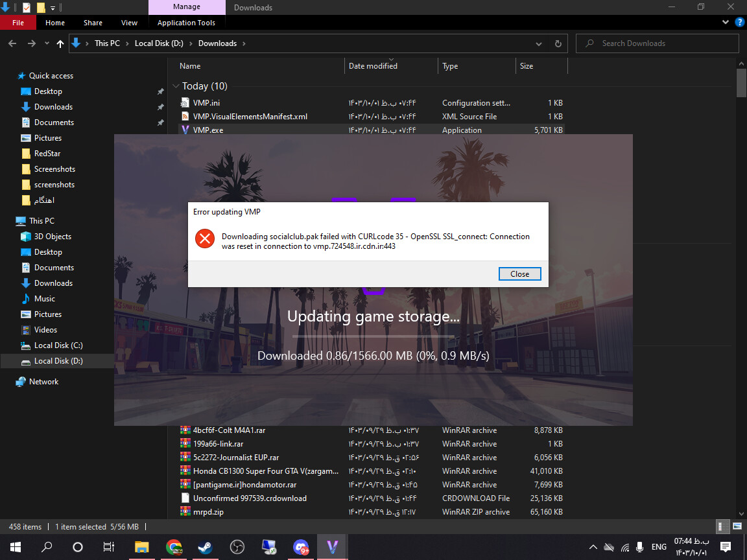Open recent locations dropdown arrow
Screen dimensions: 747x560
[47, 43]
